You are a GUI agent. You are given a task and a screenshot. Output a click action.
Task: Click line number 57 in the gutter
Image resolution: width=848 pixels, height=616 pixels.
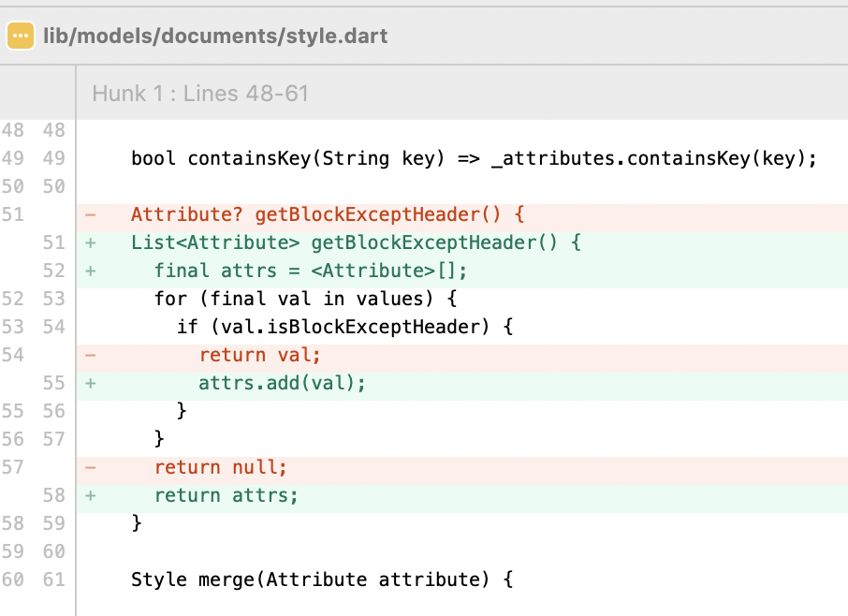(x=12, y=467)
